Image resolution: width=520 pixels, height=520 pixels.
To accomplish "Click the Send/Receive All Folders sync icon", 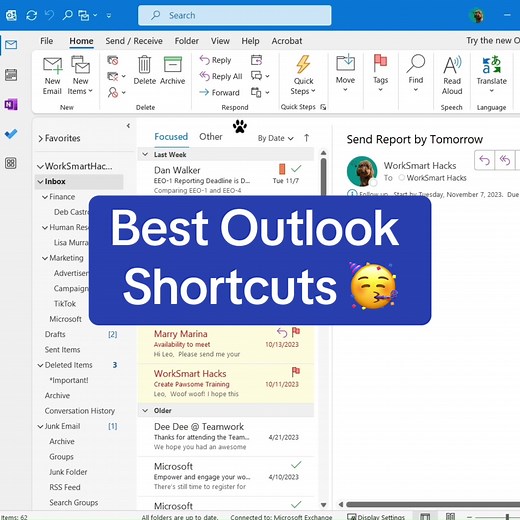I will click(31, 15).
